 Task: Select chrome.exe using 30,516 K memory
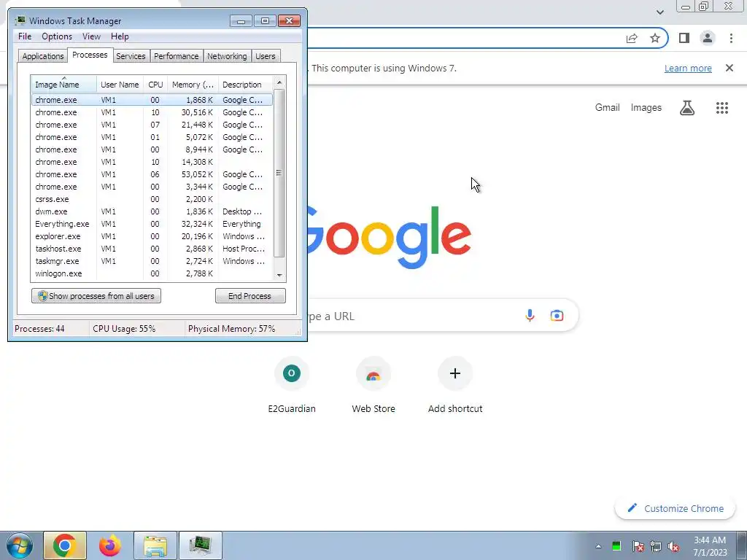[152, 112]
